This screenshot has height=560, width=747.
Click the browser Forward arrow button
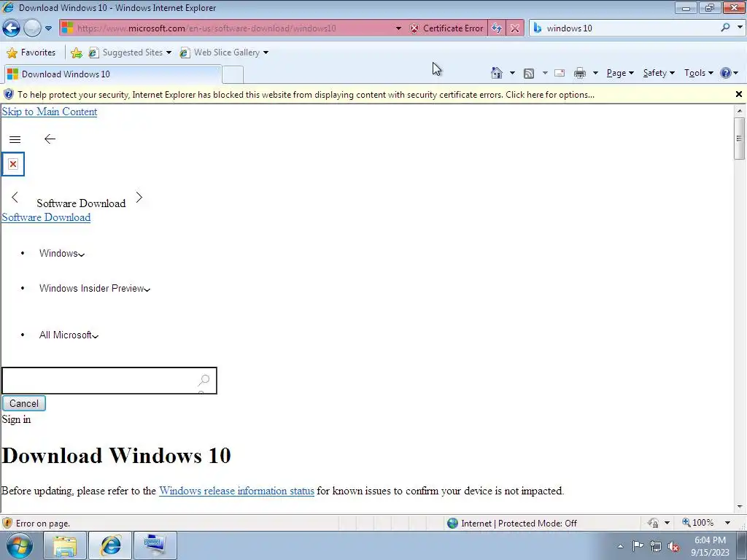[x=32, y=28]
